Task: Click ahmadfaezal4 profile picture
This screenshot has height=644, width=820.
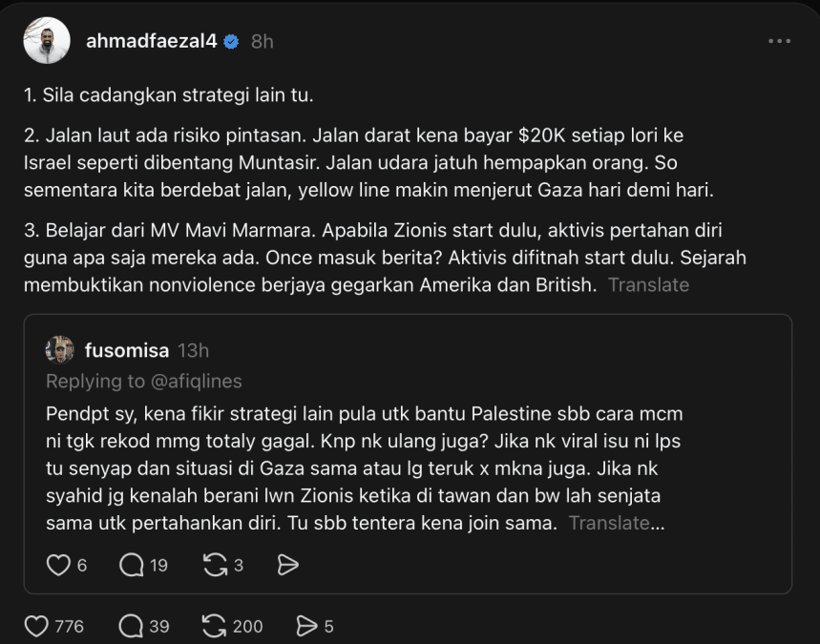Action: [x=47, y=40]
